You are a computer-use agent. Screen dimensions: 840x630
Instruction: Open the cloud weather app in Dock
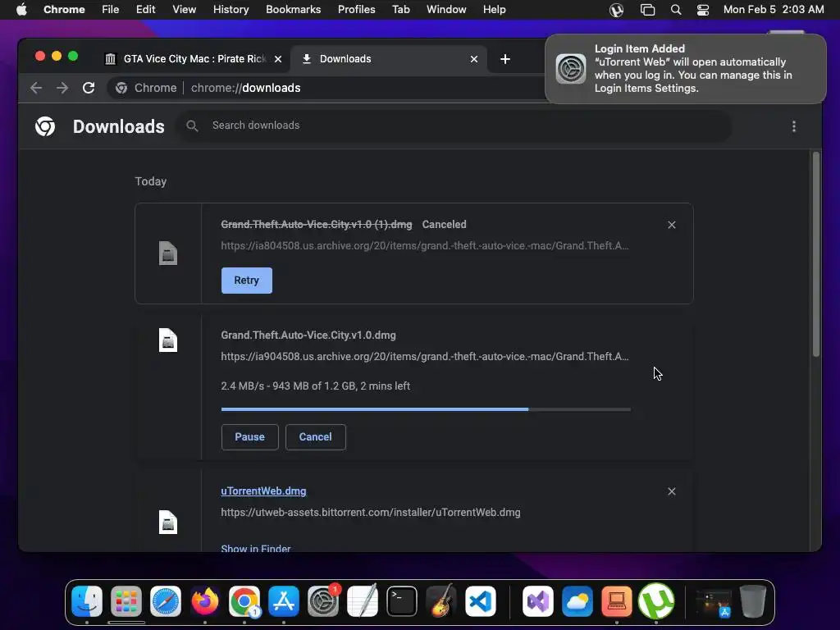point(577,601)
